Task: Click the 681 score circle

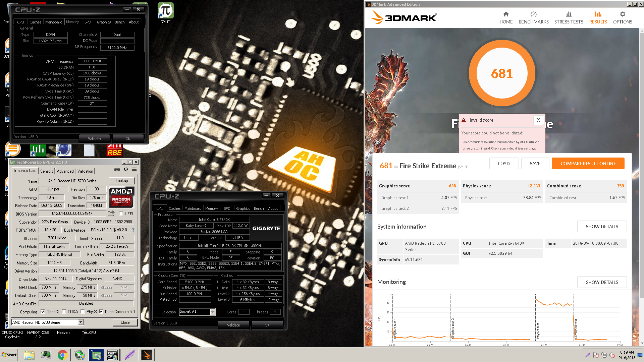Action: [502, 73]
